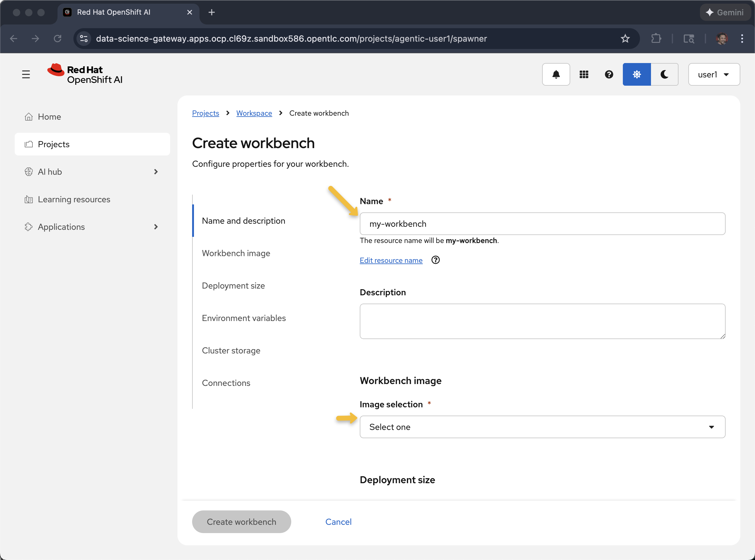The width and height of the screenshot is (755, 560).
Task: Jump to Deployment size section
Action: pos(233,286)
